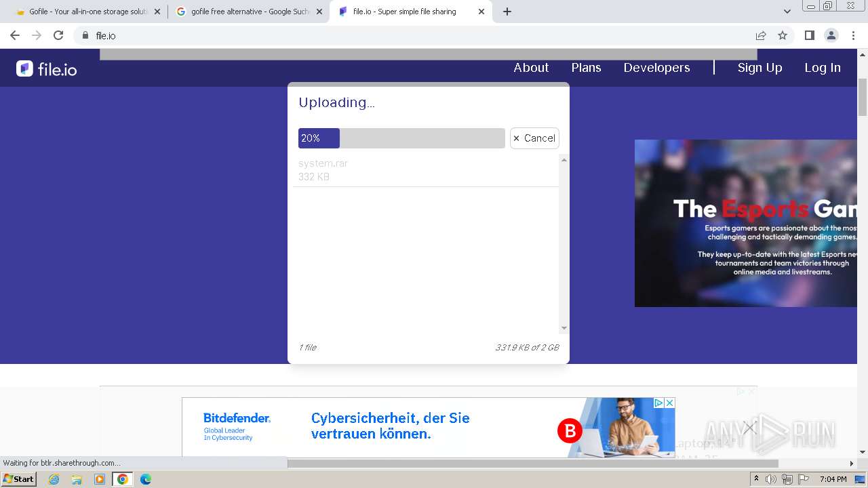Open the About page

tap(531, 68)
